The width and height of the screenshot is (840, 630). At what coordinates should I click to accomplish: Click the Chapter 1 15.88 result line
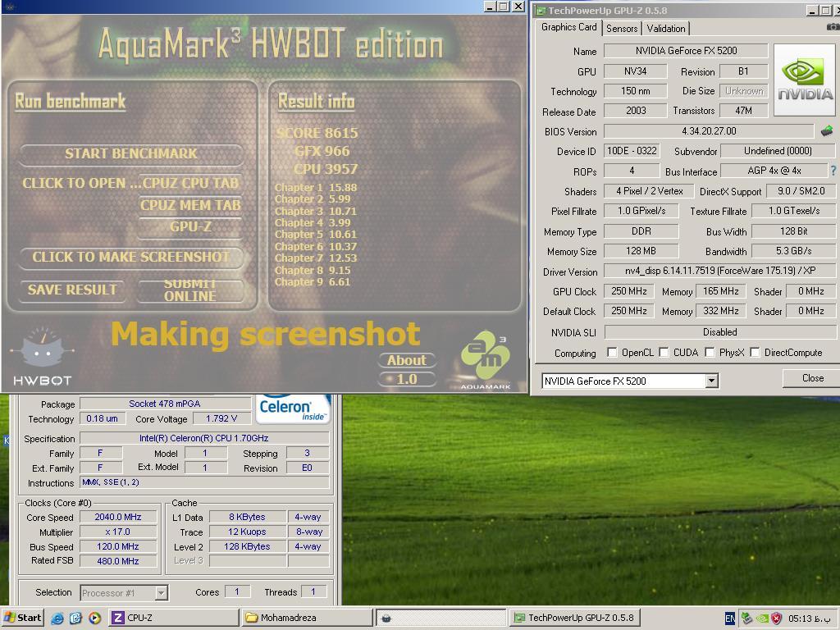316,188
